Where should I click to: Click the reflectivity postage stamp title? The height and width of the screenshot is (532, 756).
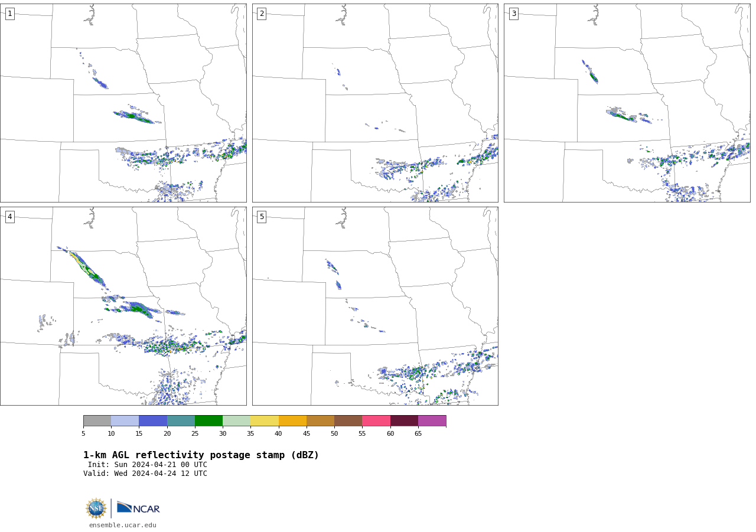tap(201, 455)
